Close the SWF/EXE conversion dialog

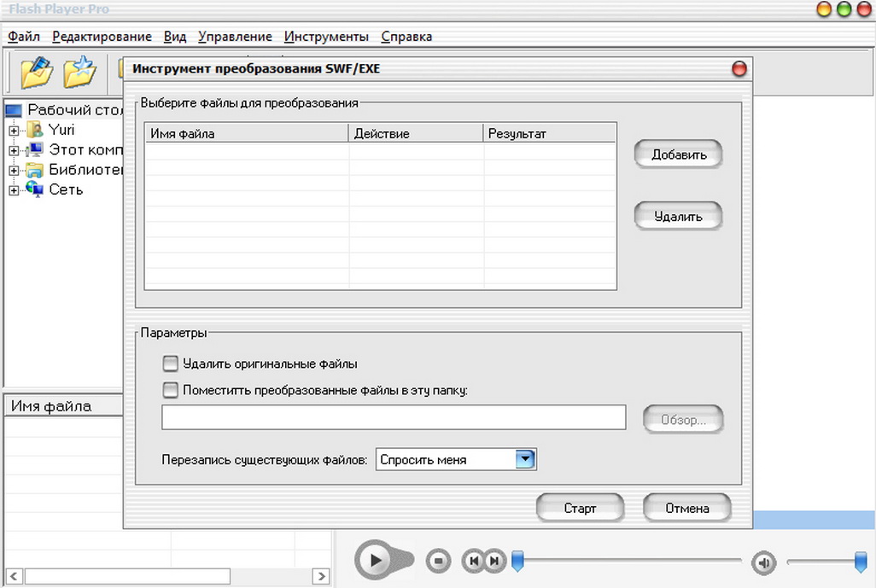coord(739,68)
